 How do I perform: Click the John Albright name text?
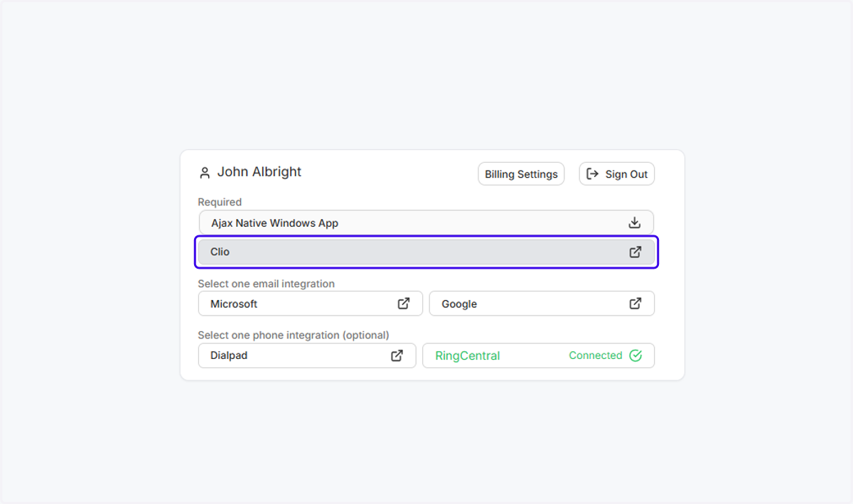(259, 172)
